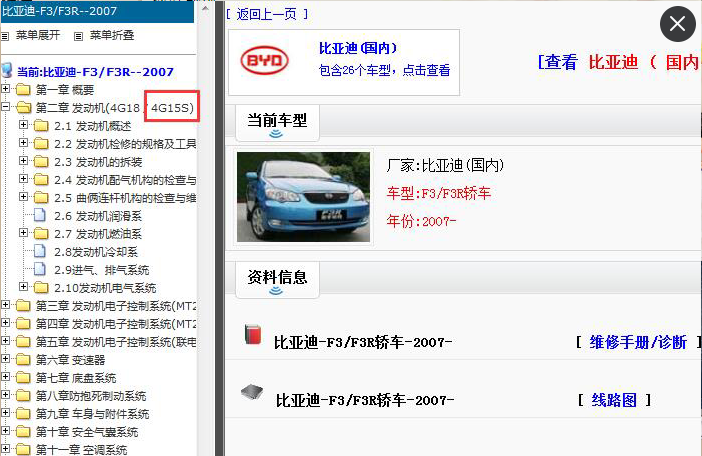This screenshot has width=702, height=456.
Task: Collapse the 第二章 发动机 tree node
Action: click(x=5, y=107)
